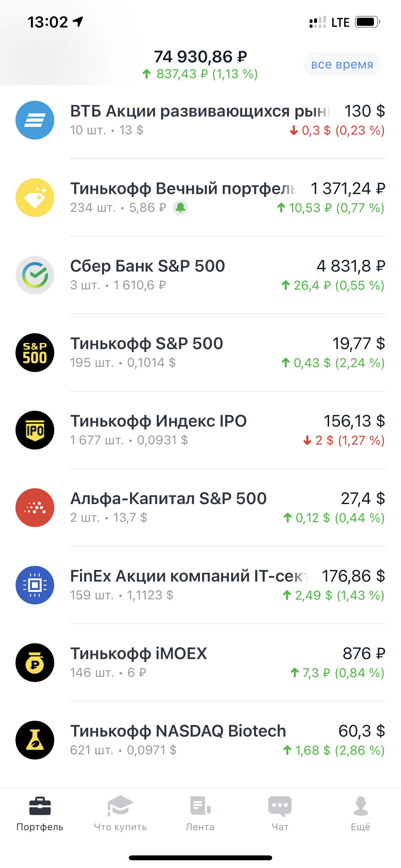This screenshot has width=401, height=868.
Task: Open the Чат tab
Action: point(280,814)
